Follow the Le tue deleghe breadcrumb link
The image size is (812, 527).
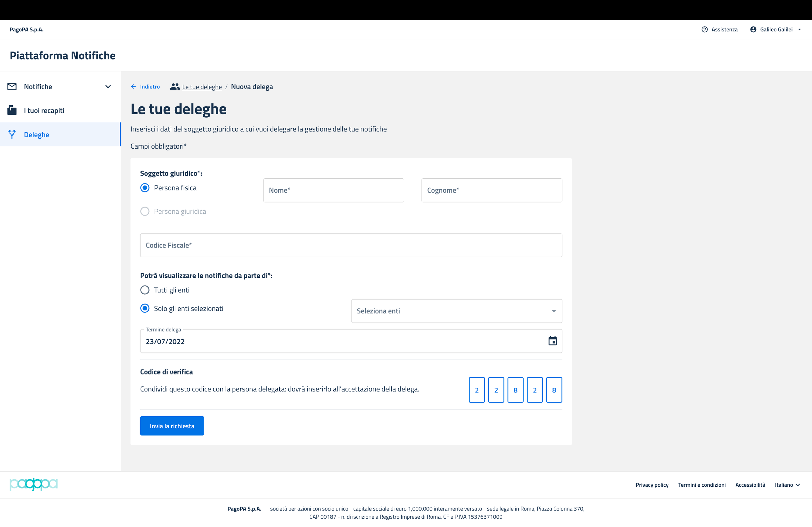tap(202, 87)
